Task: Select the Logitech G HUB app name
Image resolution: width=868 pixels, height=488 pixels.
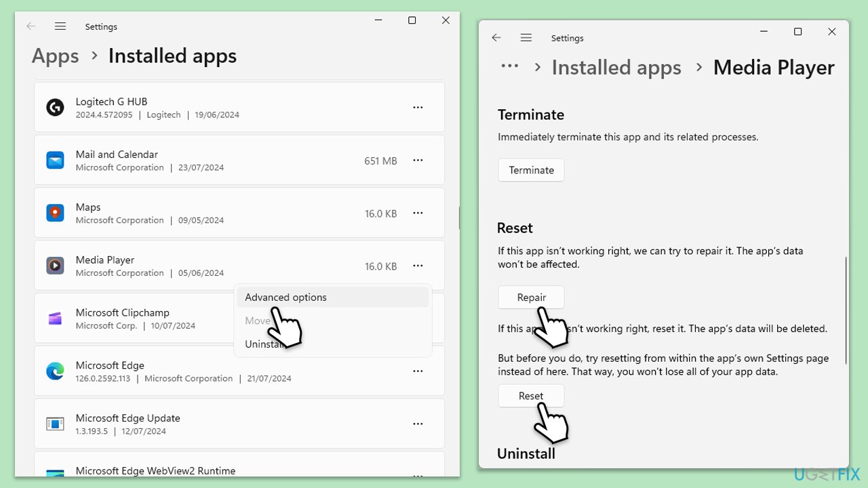Action: click(x=111, y=102)
